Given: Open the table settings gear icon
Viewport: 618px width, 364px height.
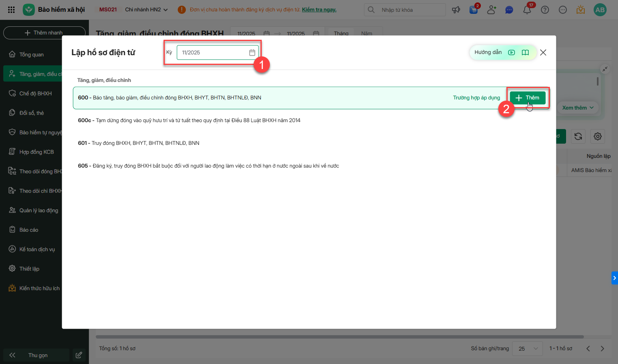Looking at the screenshot, I should pos(598,136).
